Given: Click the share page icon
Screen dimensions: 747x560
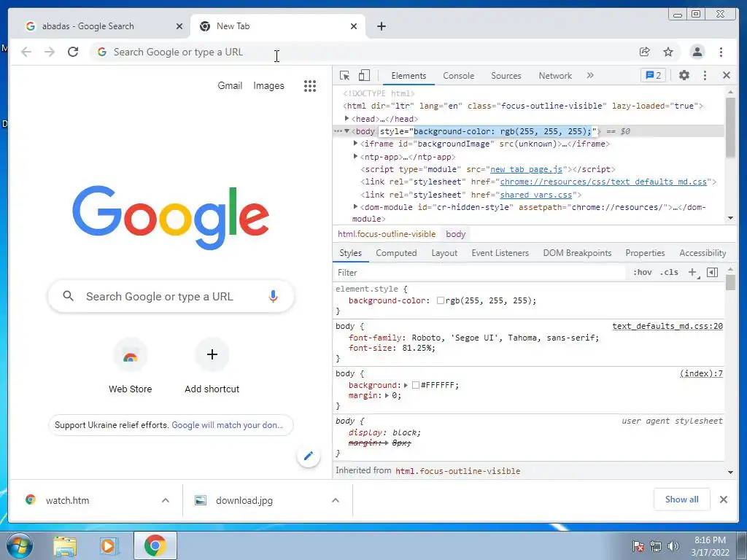Looking at the screenshot, I should click(645, 52).
